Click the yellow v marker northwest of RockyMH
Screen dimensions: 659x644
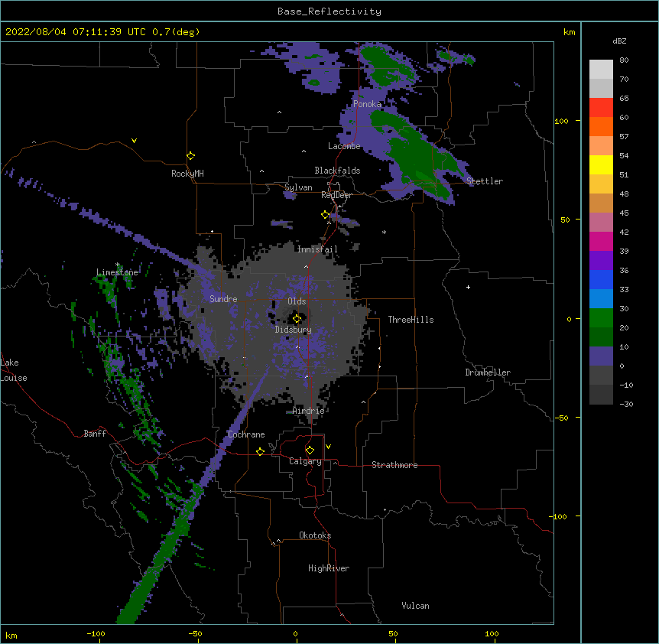click(x=134, y=141)
